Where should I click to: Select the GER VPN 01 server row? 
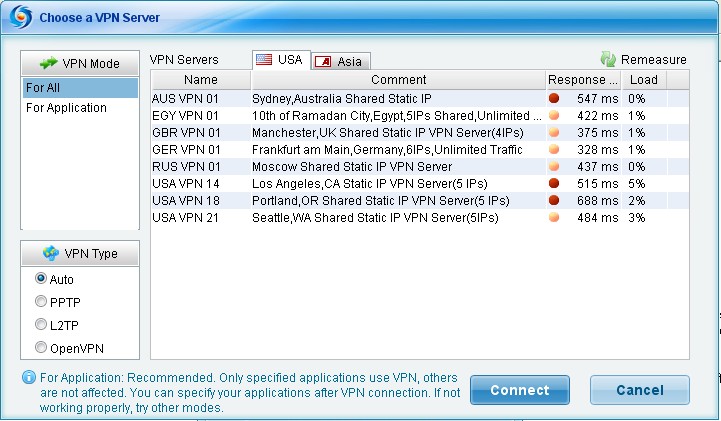(x=420, y=149)
